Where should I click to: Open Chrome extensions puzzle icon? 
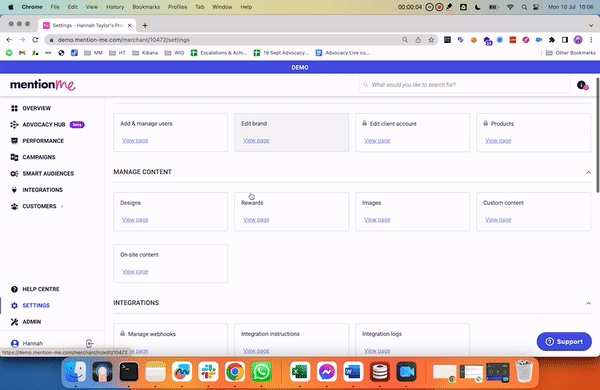point(551,40)
